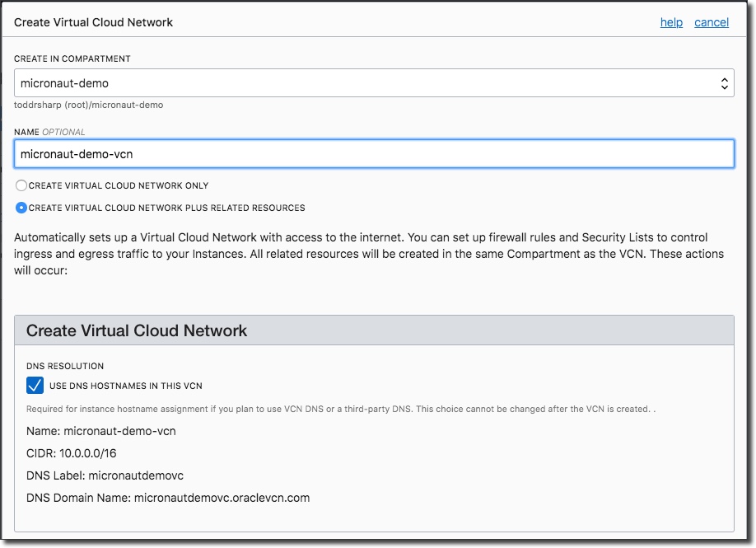Select the Plus Related Resources radio button

coord(21,208)
